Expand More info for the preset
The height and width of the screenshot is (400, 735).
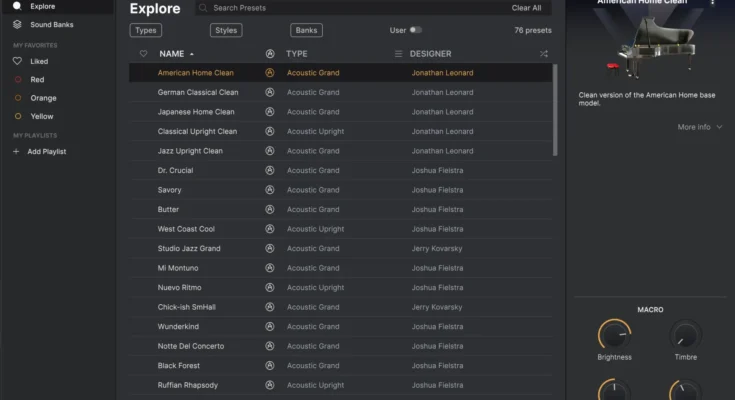click(x=699, y=127)
